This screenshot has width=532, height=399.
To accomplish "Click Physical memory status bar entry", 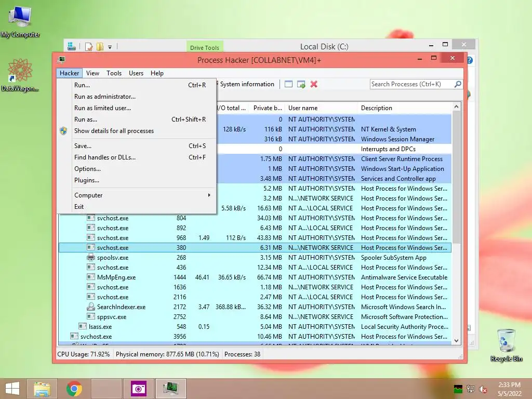I will tap(167, 354).
